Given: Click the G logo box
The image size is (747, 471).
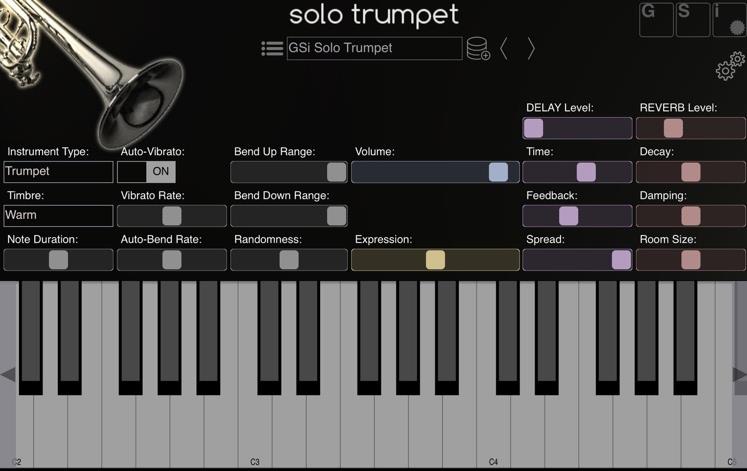Looking at the screenshot, I should tap(656, 19).
